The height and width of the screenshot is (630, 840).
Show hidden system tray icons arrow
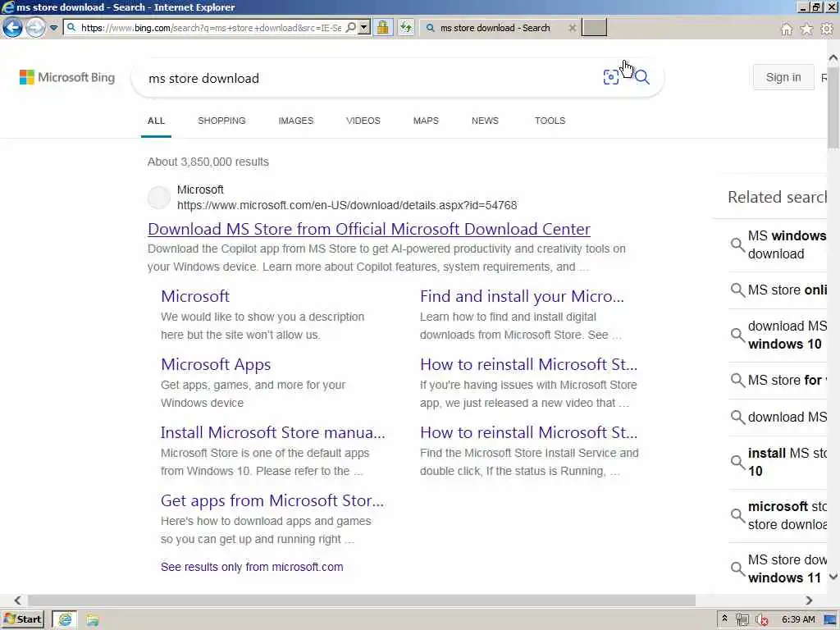(x=724, y=619)
